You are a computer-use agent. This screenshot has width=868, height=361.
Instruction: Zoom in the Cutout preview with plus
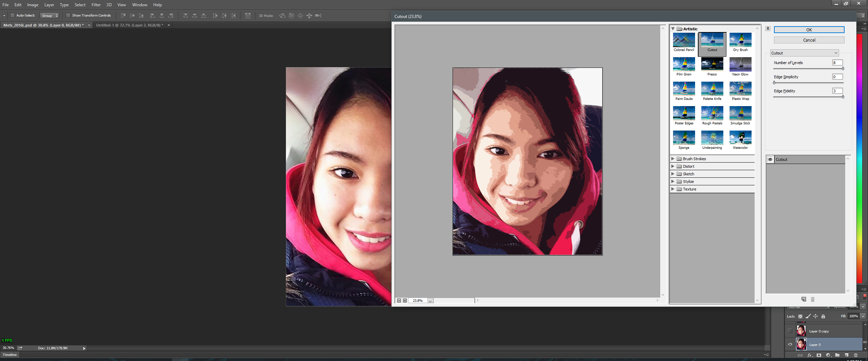(x=405, y=301)
